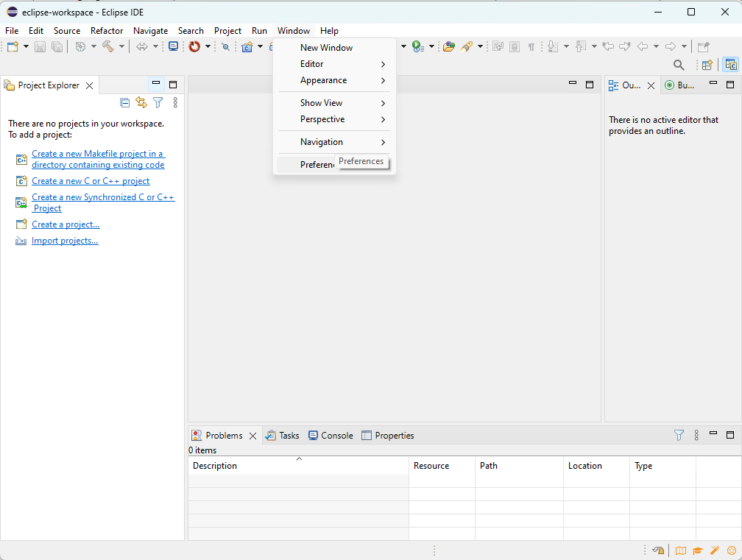Open the Import projects link
The height and width of the screenshot is (560, 742).
(65, 240)
